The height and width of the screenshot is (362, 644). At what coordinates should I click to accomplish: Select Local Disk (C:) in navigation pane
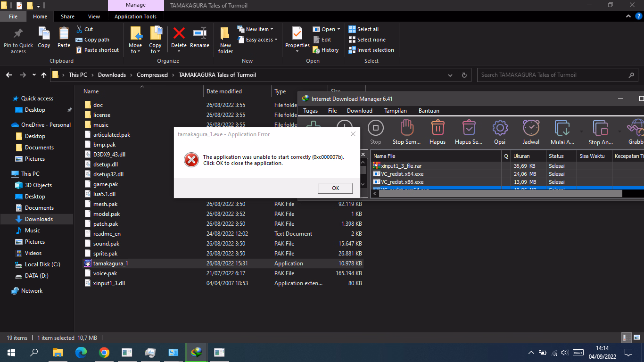coord(42,264)
